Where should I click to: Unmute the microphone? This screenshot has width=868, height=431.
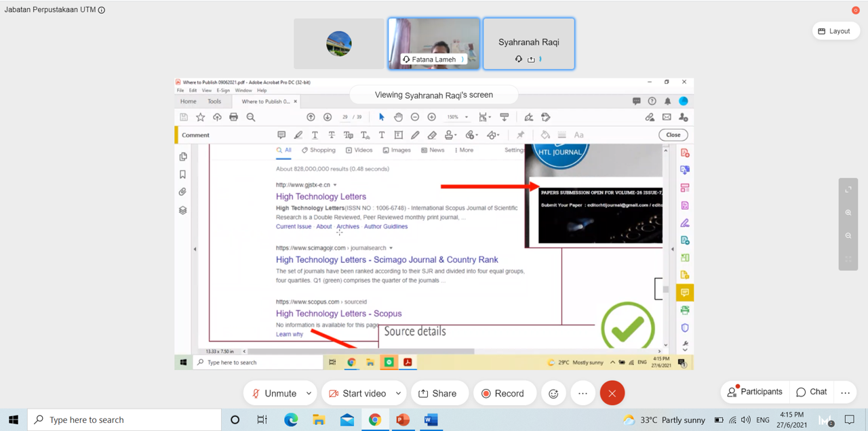click(274, 393)
